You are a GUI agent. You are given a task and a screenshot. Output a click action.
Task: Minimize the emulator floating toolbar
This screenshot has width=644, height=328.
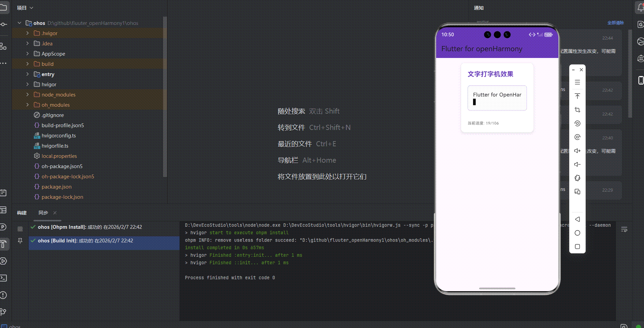[573, 70]
